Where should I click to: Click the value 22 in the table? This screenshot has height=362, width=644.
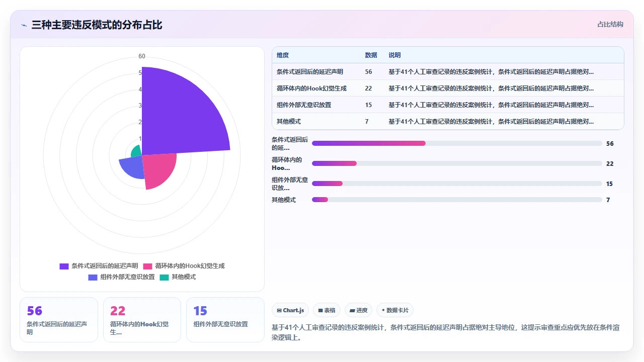point(368,88)
